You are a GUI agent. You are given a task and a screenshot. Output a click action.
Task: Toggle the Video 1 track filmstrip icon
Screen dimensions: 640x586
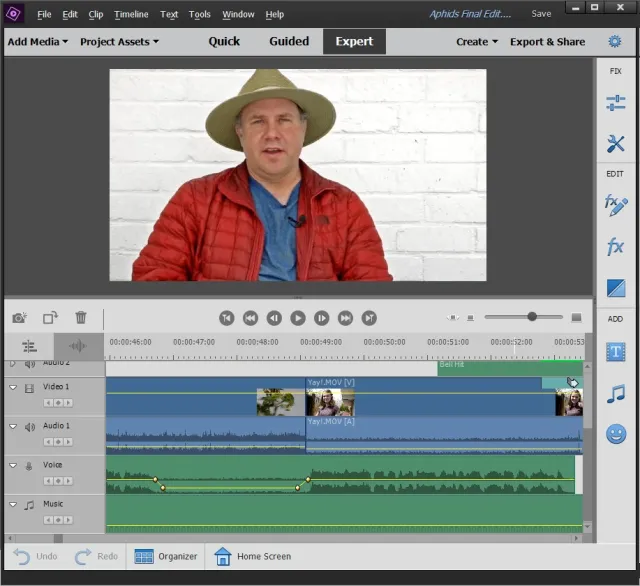click(x=29, y=387)
